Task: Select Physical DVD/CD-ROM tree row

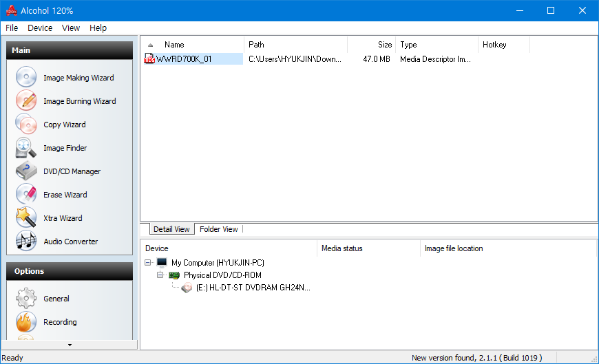Action: click(222, 275)
